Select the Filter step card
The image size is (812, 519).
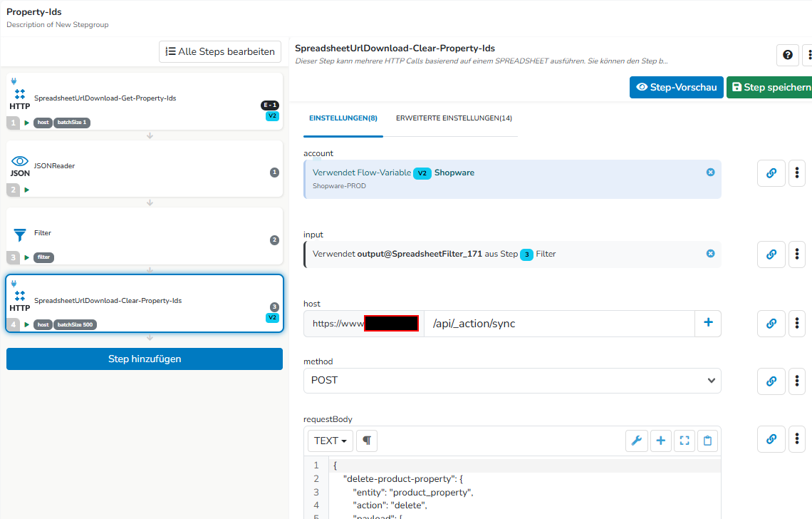coord(145,236)
